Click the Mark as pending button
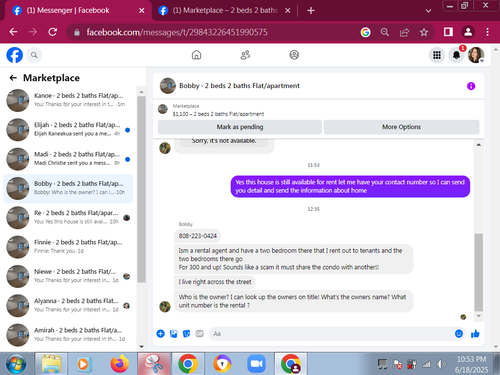Screen dimensions: 500x375 (x=240, y=127)
